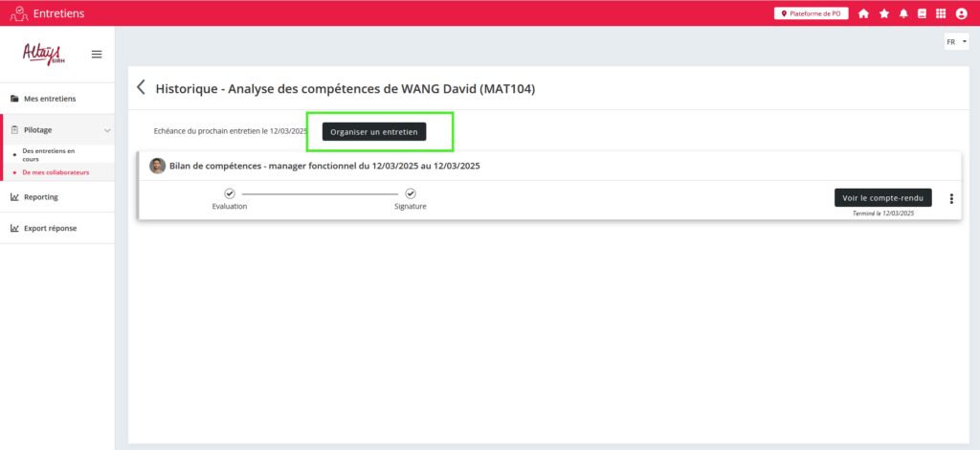Open Export réponse in sidebar
980x450 pixels.
pos(50,228)
